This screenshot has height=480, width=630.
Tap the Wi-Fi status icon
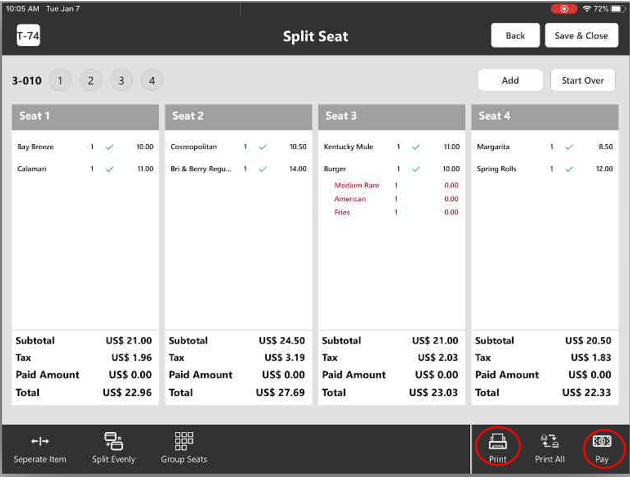[x=587, y=9]
